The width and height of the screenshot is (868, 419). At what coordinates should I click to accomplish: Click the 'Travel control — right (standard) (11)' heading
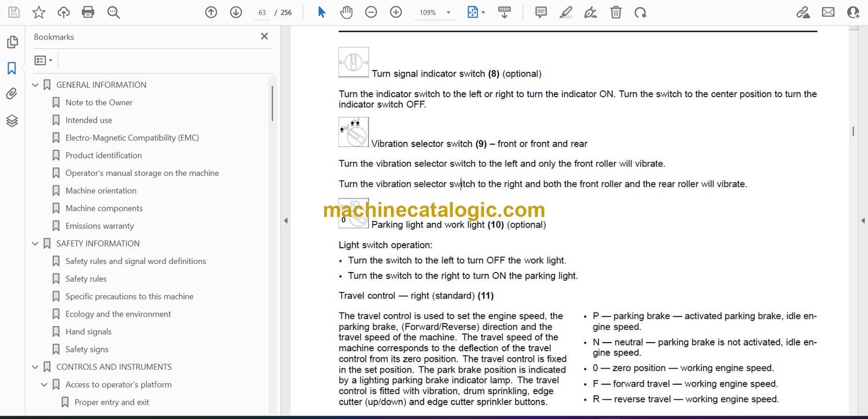[416, 296]
